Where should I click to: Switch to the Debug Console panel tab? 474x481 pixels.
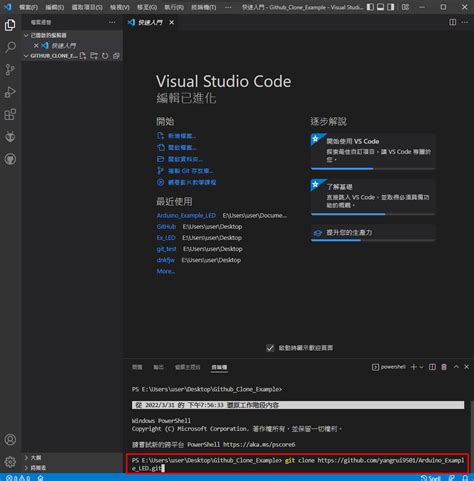[x=187, y=367]
